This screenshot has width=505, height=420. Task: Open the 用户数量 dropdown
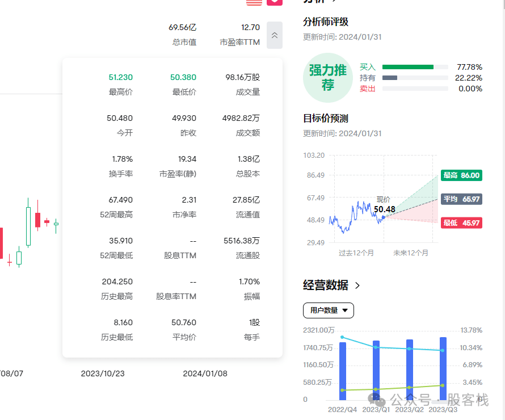(x=328, y=310)
